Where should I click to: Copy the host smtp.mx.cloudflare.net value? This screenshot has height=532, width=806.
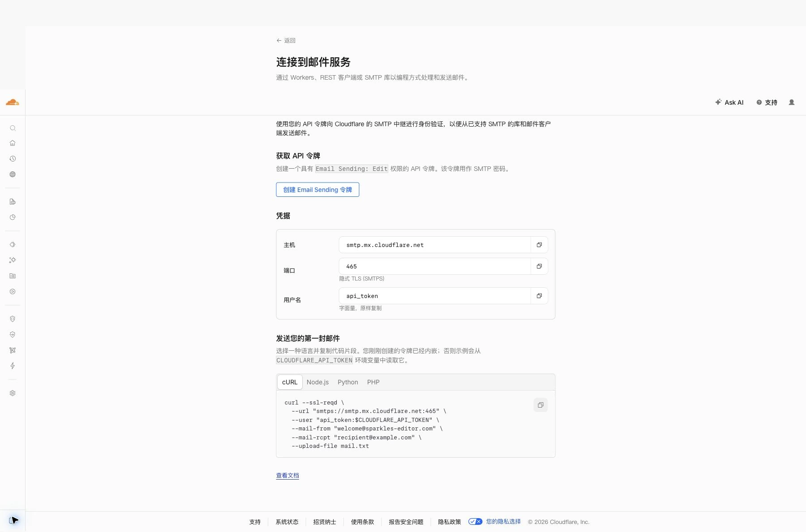(539, 245)
